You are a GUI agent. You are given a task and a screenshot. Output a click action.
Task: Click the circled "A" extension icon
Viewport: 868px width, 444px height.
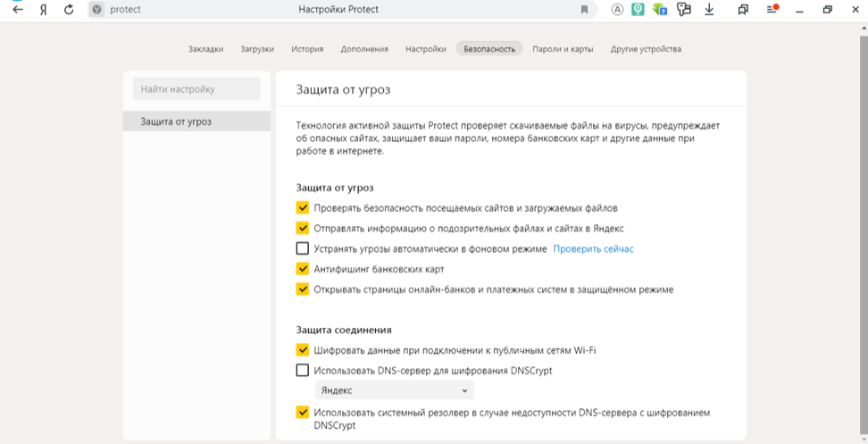tap(617, 10)
